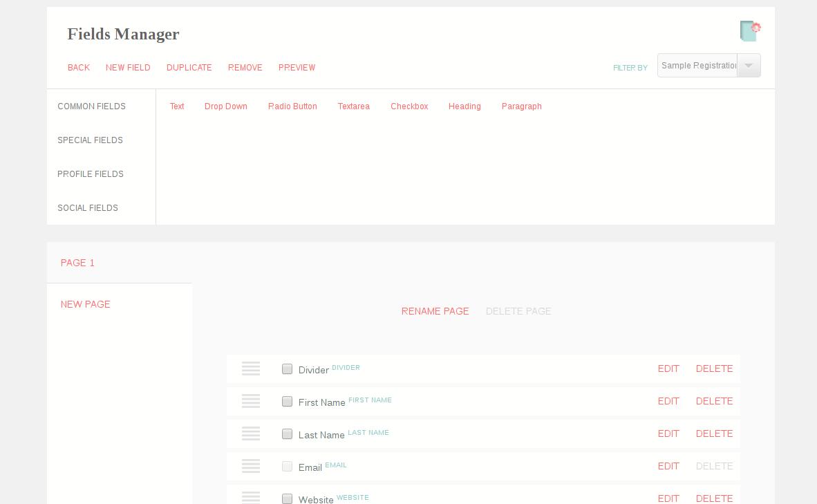Open form settings via the document gear icon
The height and width of the screenshot is (504, 817).
(x=751, y=30)
